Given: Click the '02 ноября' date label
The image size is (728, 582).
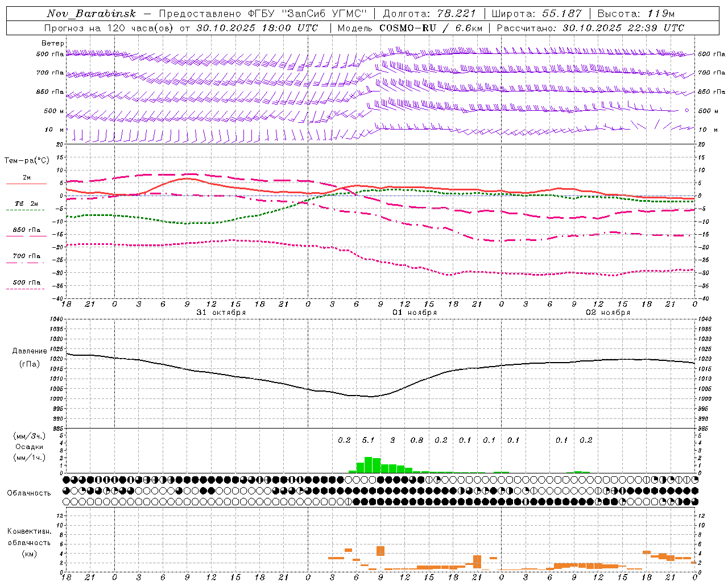Looking at the screenshot, I should [608, 313].
